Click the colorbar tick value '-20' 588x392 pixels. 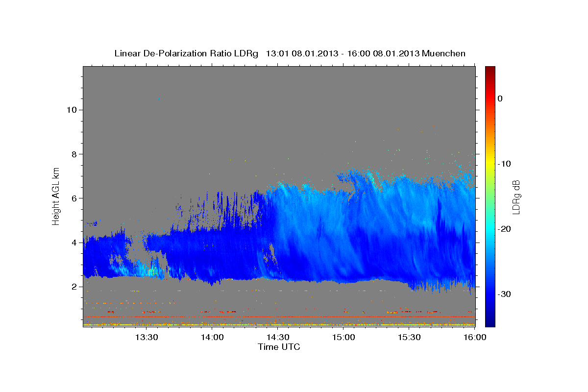click(504, 229)
